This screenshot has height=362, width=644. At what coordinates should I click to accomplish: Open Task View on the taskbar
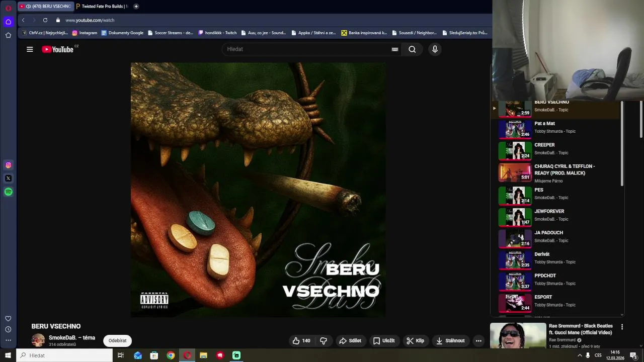[x=121, y=355]
